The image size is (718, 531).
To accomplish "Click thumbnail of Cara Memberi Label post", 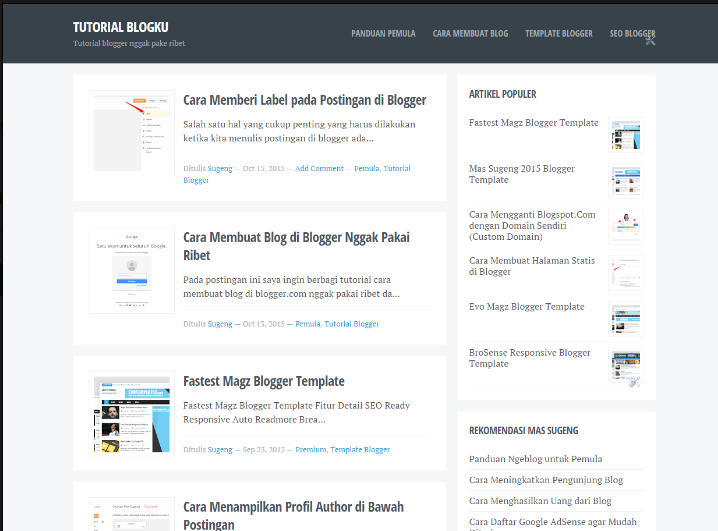I will pyautogui.click(x=131, y=133).
